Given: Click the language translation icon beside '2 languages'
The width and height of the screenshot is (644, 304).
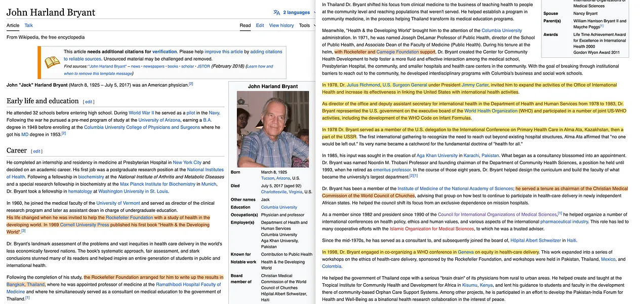Looking at the screenshot, I should 276,12.
